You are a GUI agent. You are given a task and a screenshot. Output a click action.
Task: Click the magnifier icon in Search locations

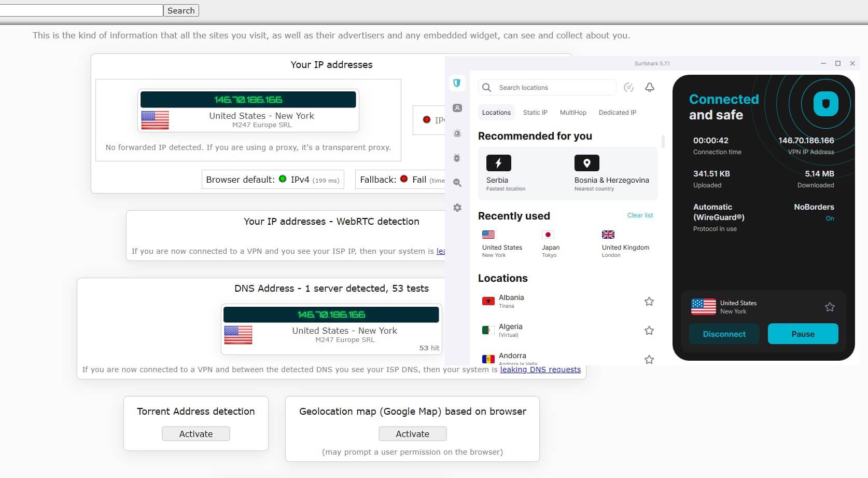pyautogui.click(x=486, y=88)
